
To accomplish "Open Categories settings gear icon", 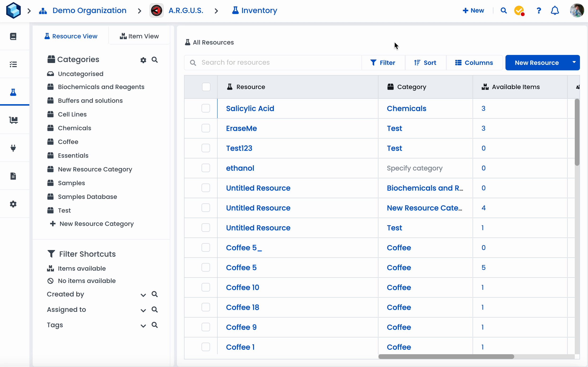I will [143, 60].
